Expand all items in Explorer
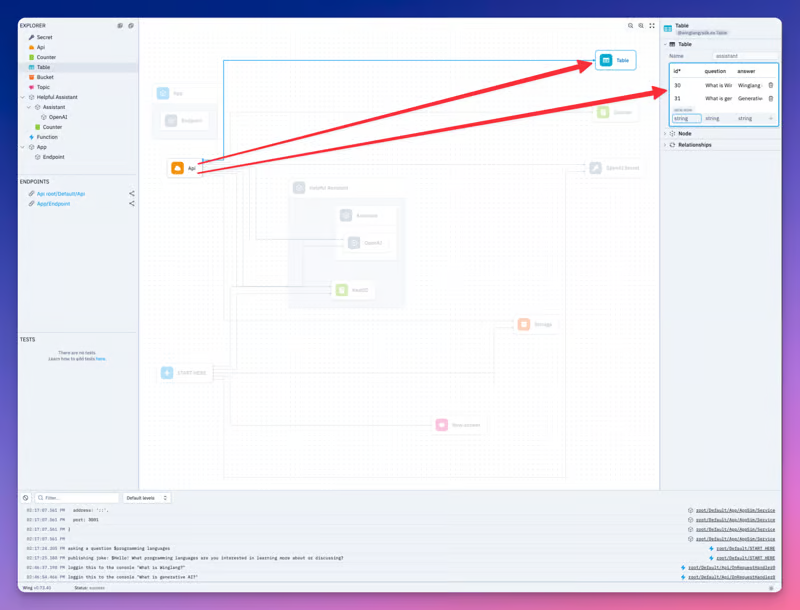Viewport: 800px width, 610px height. point(120,26)
